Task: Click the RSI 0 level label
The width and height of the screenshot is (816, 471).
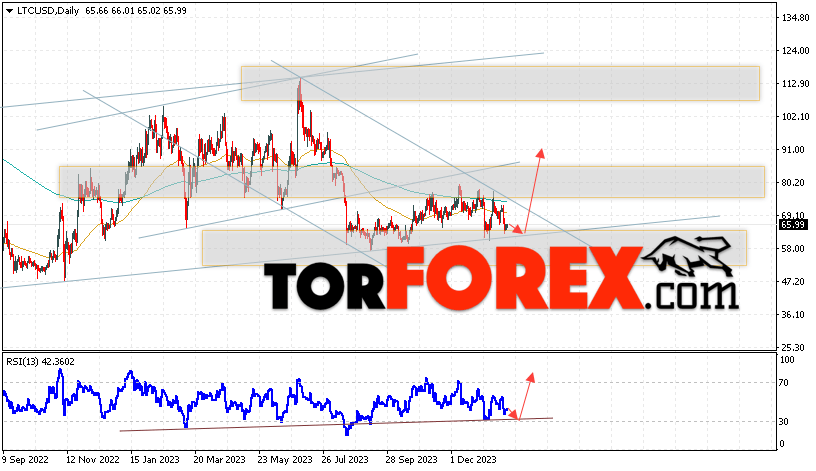Action: click(782, 444)
